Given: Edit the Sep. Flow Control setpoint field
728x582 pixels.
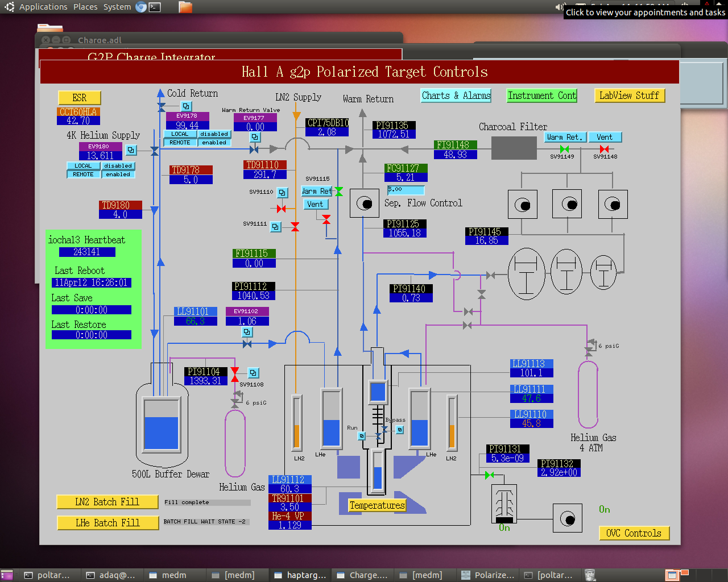Looking at the screenshot, I should coord(406,190).
